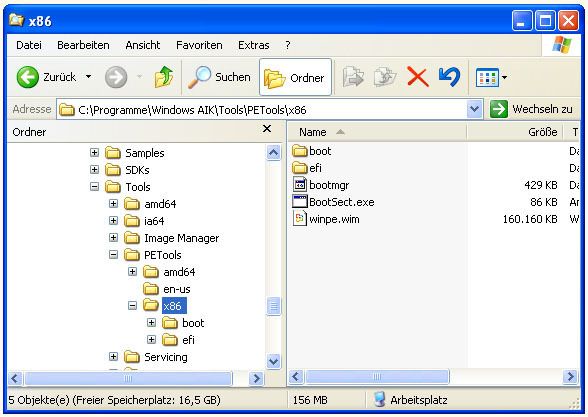Open the Views icon in toolbar

point(487,78)
